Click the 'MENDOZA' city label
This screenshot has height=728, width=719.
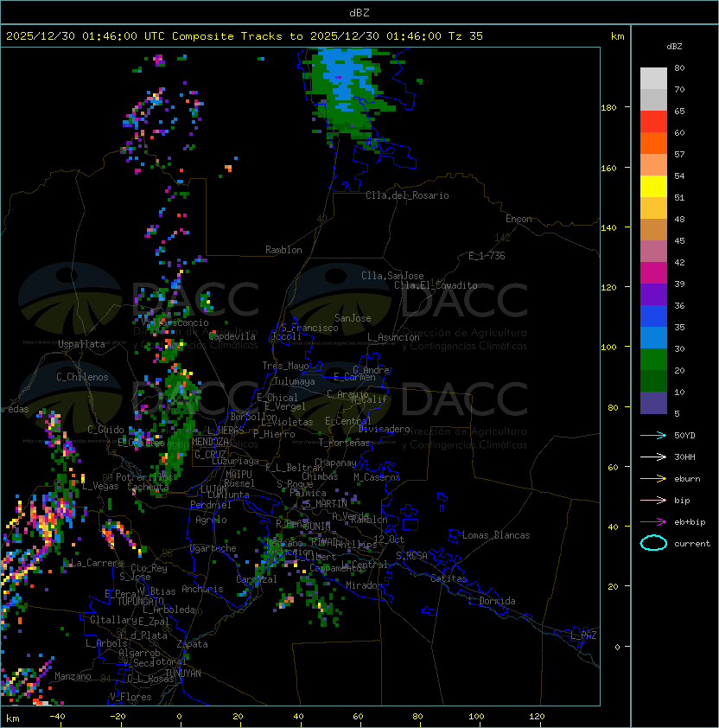coord(210,442)
